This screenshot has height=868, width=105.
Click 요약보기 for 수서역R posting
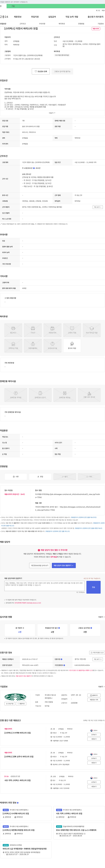click(x=94, y=735)
